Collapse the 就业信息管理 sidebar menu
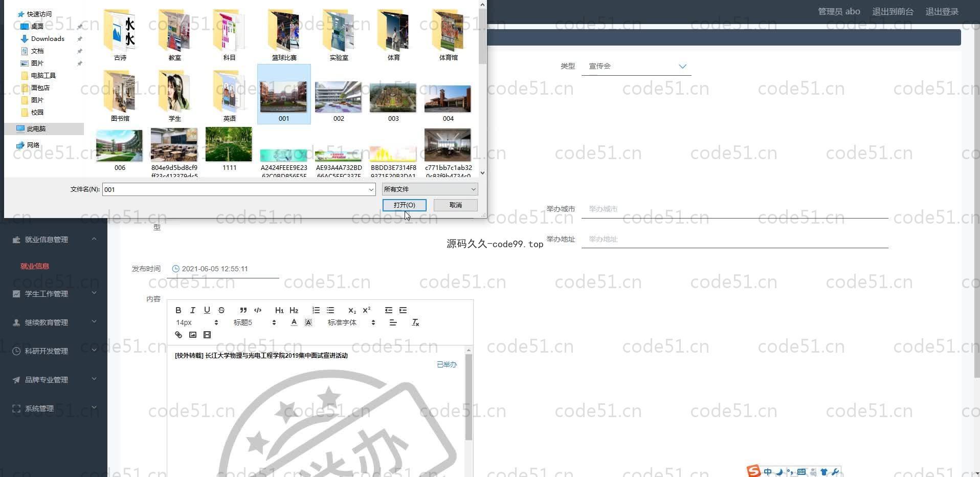The image size is (980, 477). (x=54, y=239)
